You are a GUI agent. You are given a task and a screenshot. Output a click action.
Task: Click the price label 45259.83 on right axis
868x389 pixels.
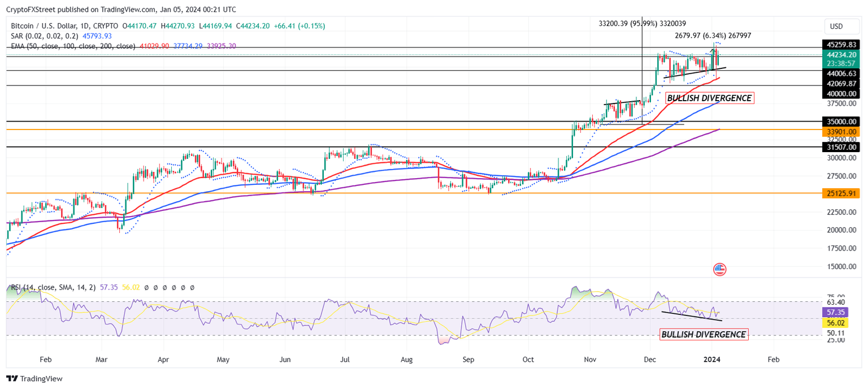(840, 44)
